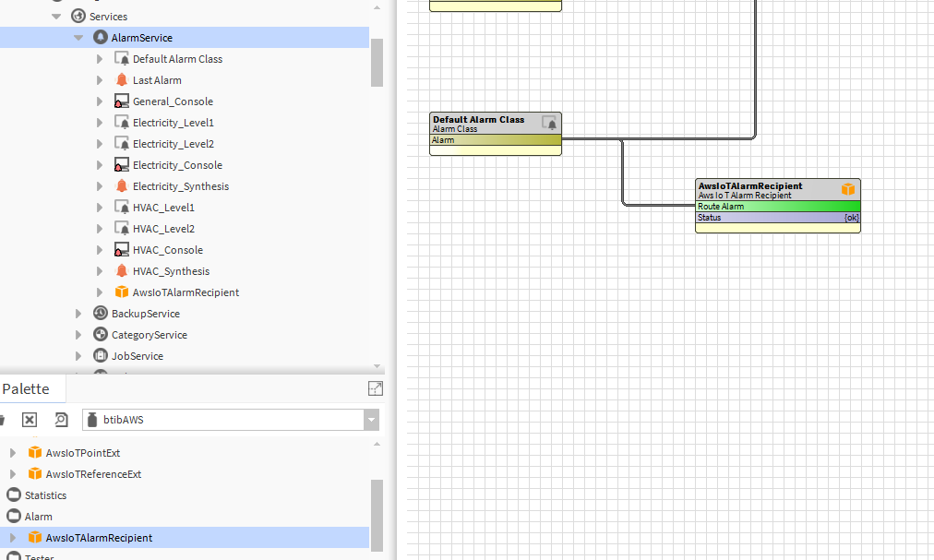Click the Preview palette icon

61,420
